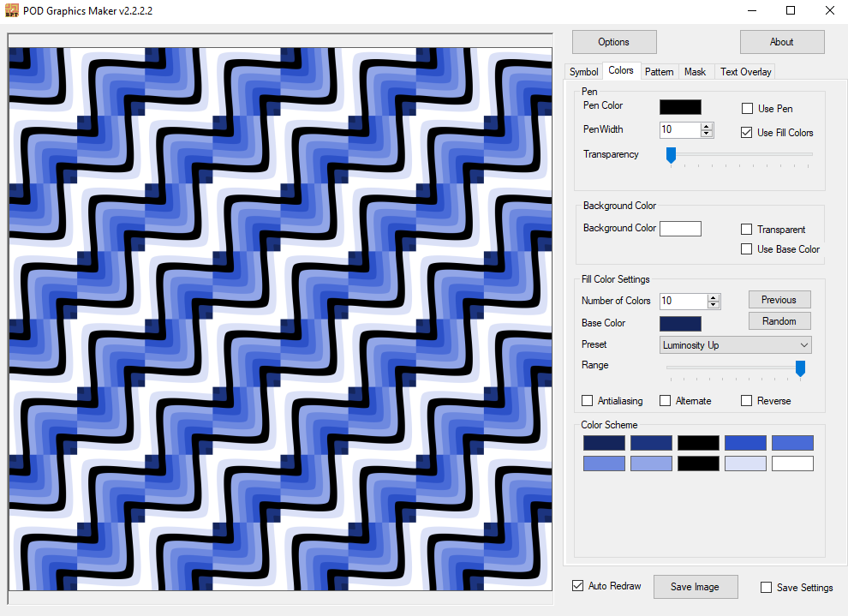Viewport: 848px width, 616px height.
Task: Click the About button
Action: (x=782, y=42)
